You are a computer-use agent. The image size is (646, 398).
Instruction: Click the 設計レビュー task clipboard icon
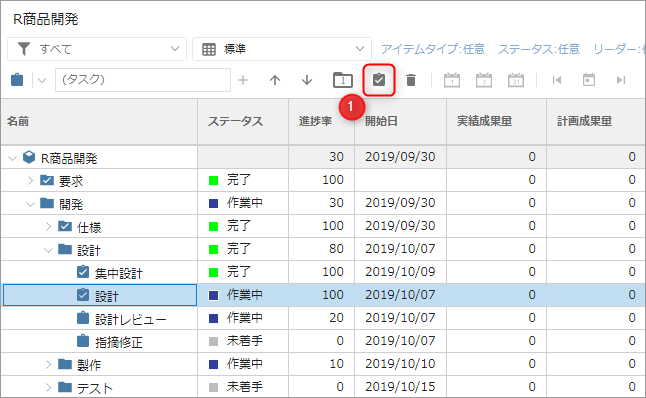83,318
